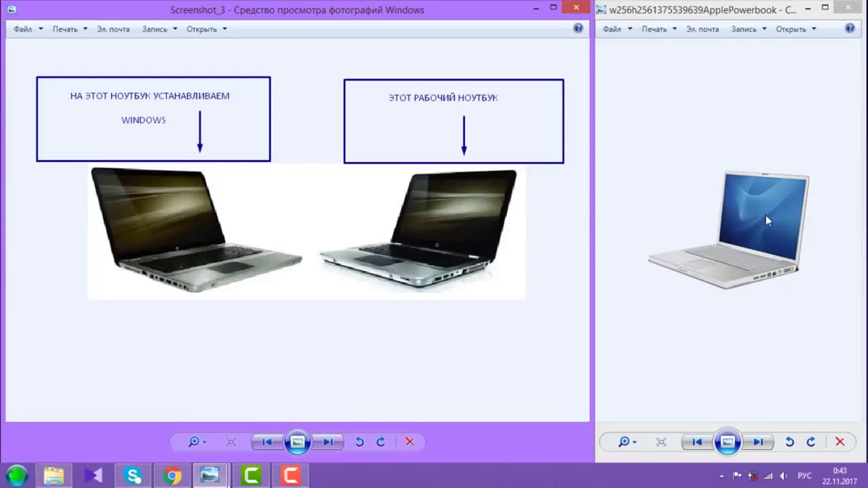Delete photo with red X in Screenshot_3 viewer

[410, 442]
